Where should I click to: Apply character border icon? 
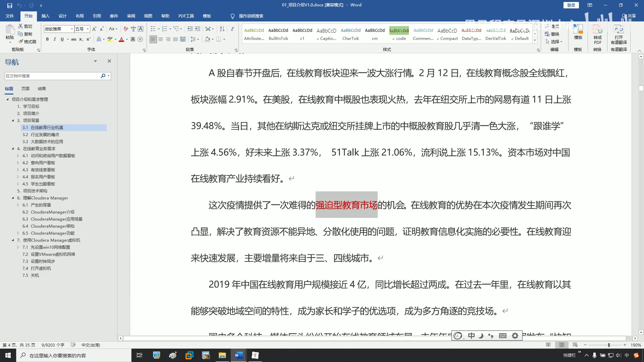click(x=141, y=29)
